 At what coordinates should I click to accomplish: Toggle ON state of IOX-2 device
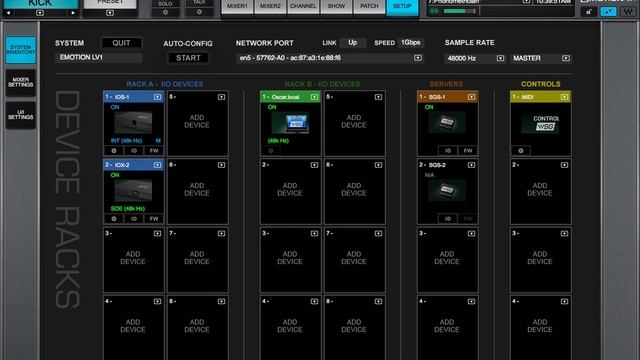115,175
